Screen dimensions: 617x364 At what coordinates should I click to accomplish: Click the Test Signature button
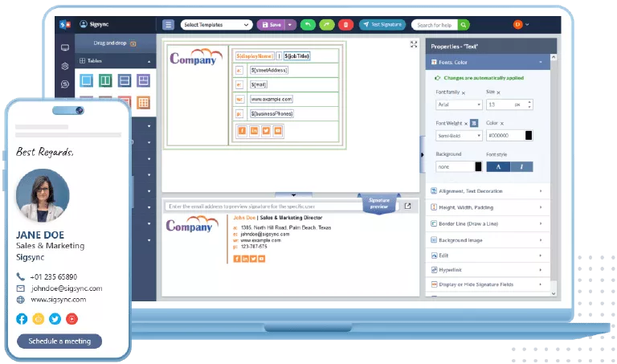382,25
